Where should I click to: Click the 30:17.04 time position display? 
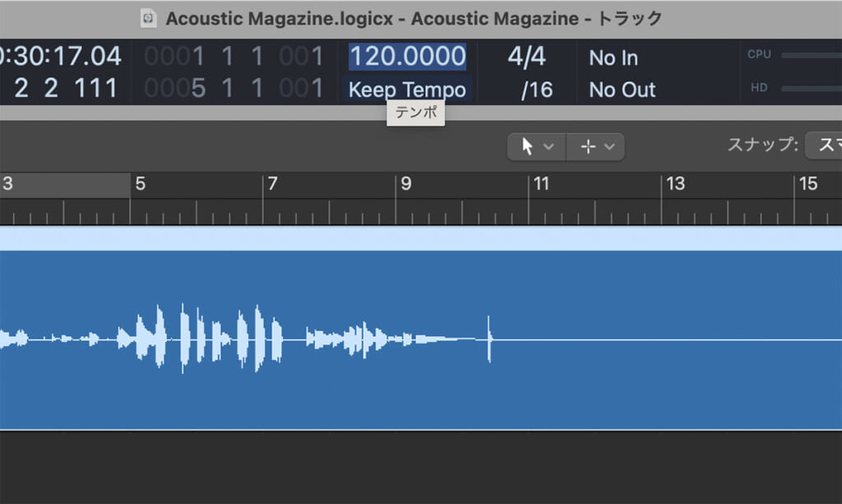[61, 57]
